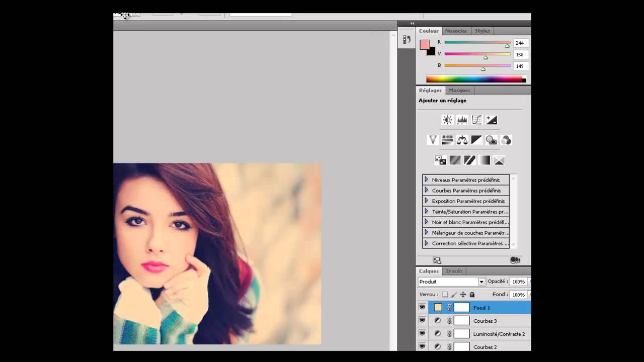Expand Teinte/Saturation presets

(426, 211)
